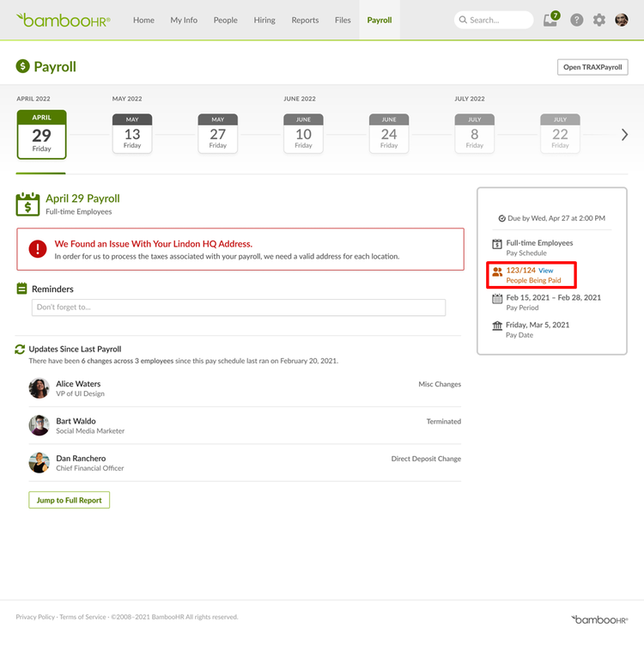The height and width of the screenshot is (646, 644).
Task: Select the May 27 Friday pay date
Action: click(x=218, y=134)
